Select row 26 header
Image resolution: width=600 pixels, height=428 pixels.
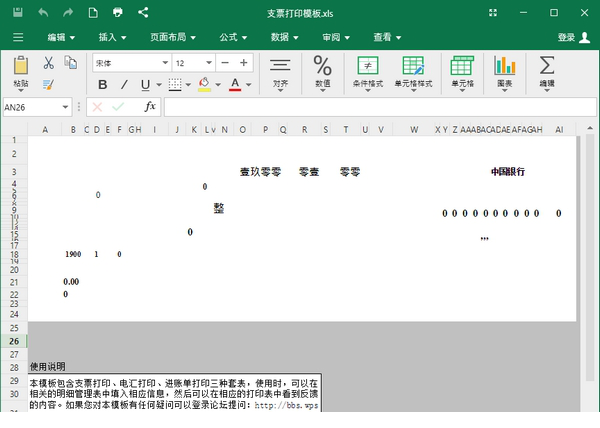coord(14,341)
